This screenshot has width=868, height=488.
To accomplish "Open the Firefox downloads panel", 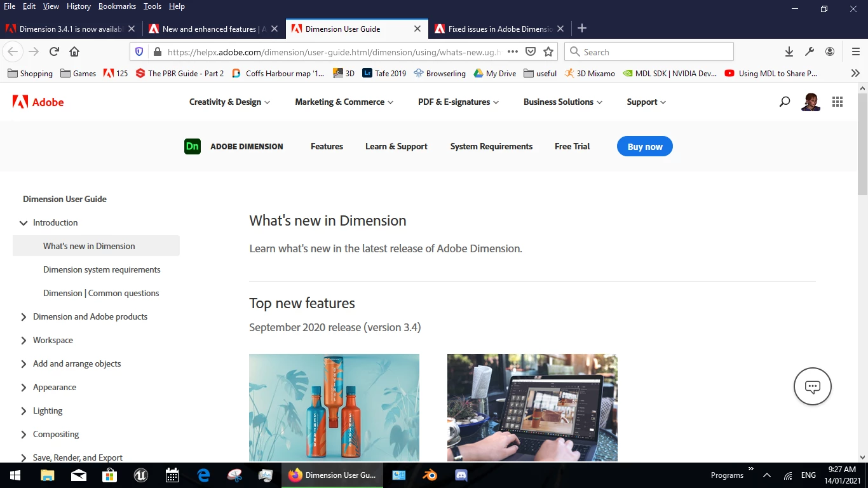I will point(789,51).
